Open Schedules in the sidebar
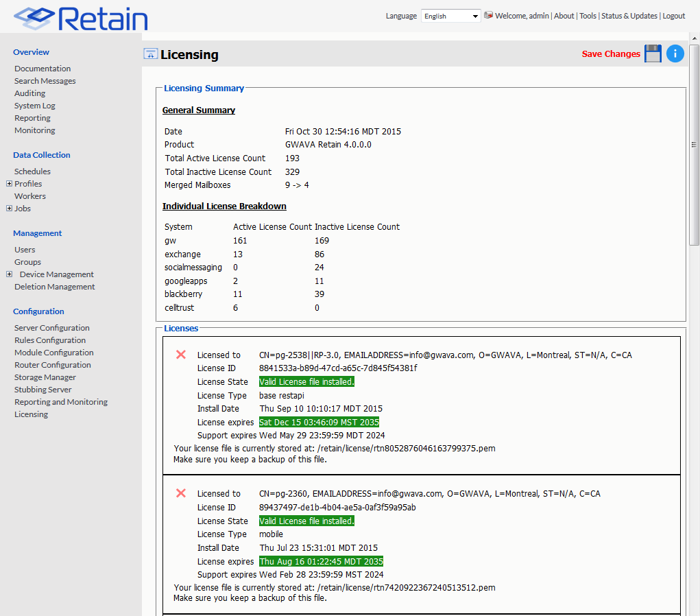 (x=32, y=171)
